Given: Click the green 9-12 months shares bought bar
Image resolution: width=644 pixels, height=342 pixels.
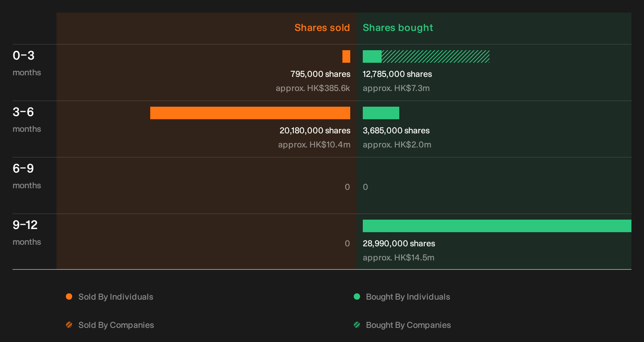Looking at the screenshot, I should [497, 226].
